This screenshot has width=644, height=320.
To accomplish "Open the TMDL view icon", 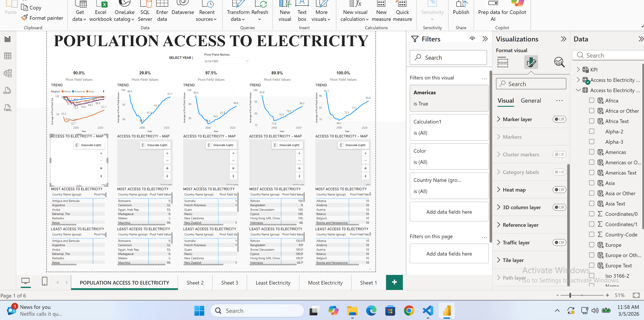I will click(8, 108).
